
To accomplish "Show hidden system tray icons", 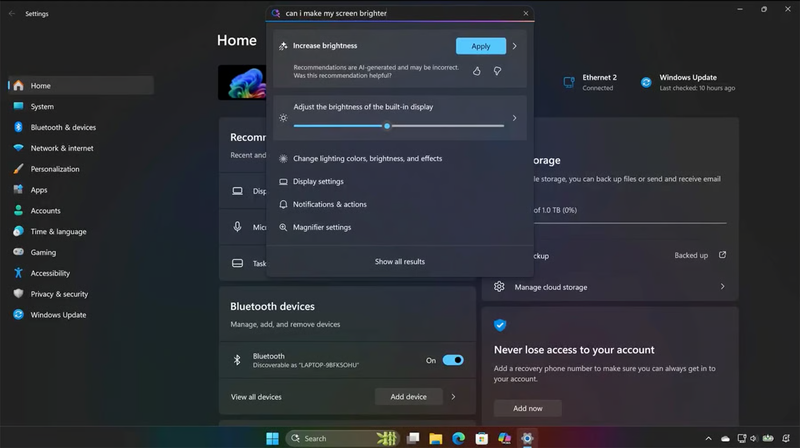I will (708, 438).
